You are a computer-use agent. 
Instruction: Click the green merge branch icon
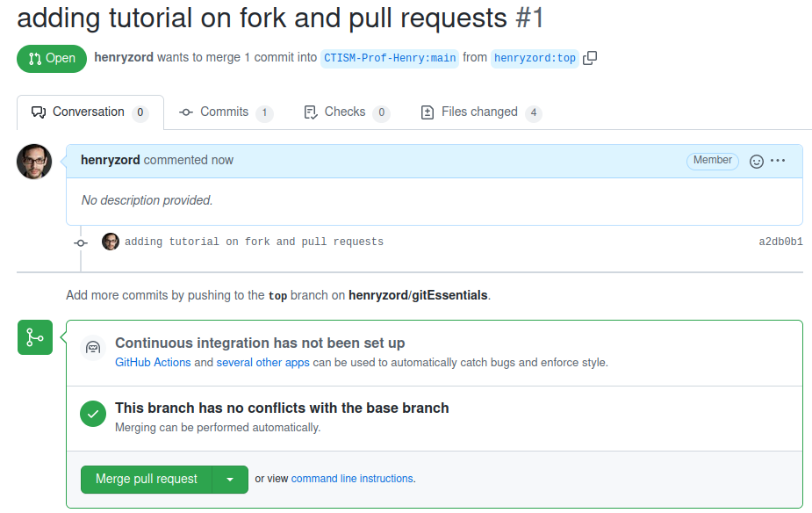coord(35,337)
